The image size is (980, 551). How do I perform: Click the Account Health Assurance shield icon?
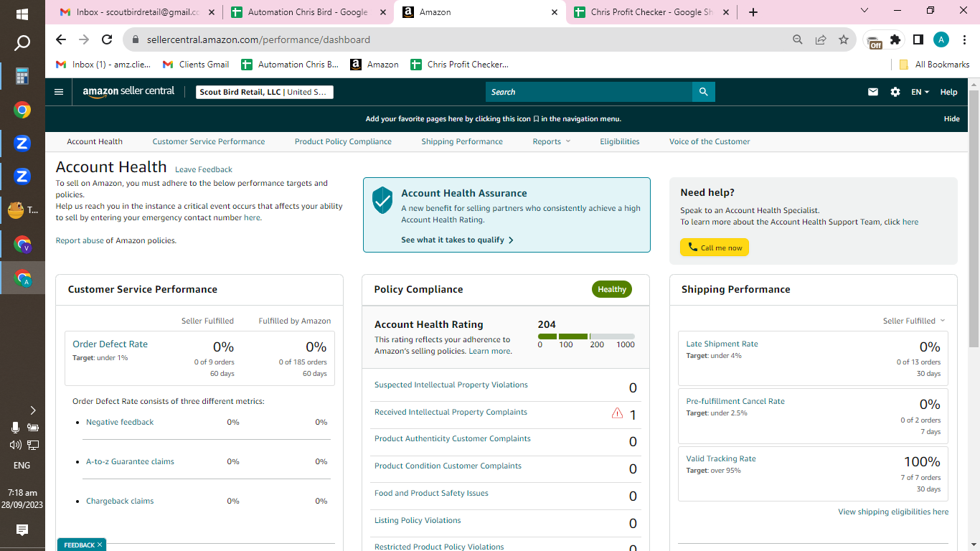pyautogui.click(x=382, y=200)
